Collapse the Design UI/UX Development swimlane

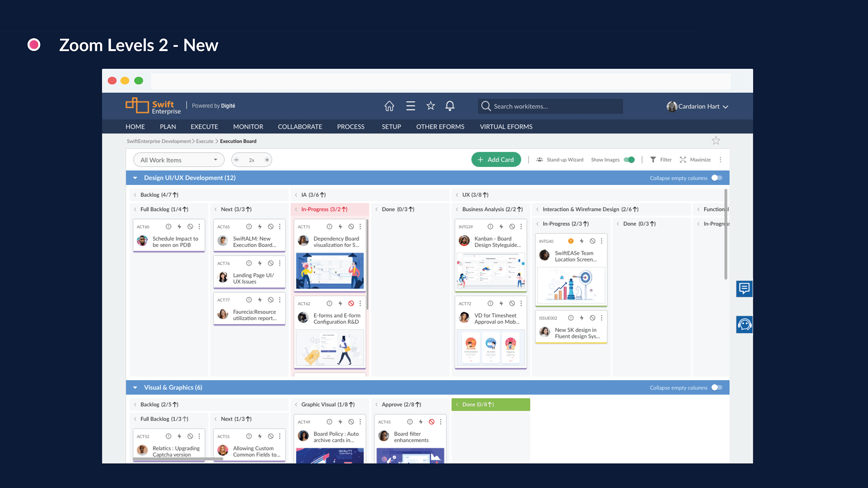(135, 178)
